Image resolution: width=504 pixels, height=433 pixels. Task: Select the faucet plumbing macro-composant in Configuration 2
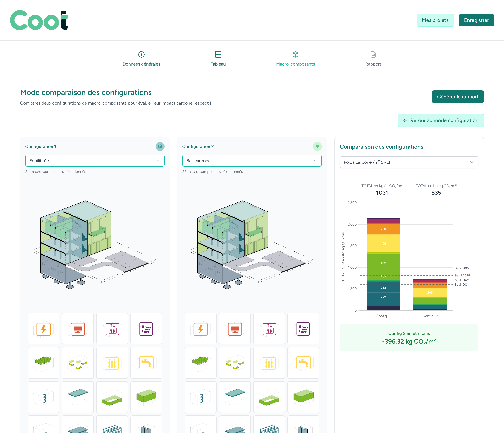[x=303, y=363]
